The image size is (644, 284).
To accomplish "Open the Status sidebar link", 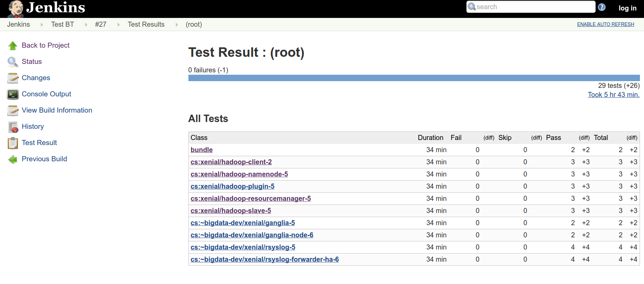I will [32, 62].
